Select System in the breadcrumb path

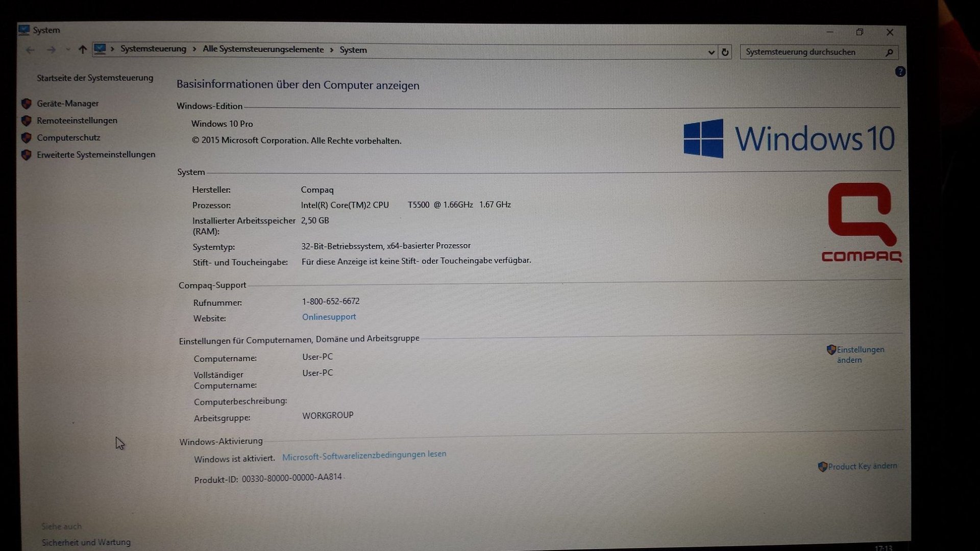click(x=353, y=50)
